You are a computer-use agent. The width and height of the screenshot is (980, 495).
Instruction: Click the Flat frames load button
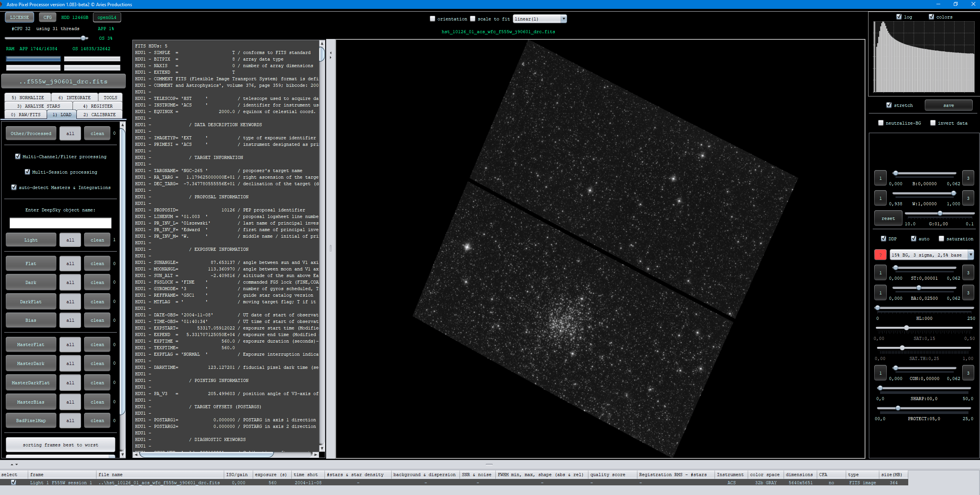tap(31, 263)
